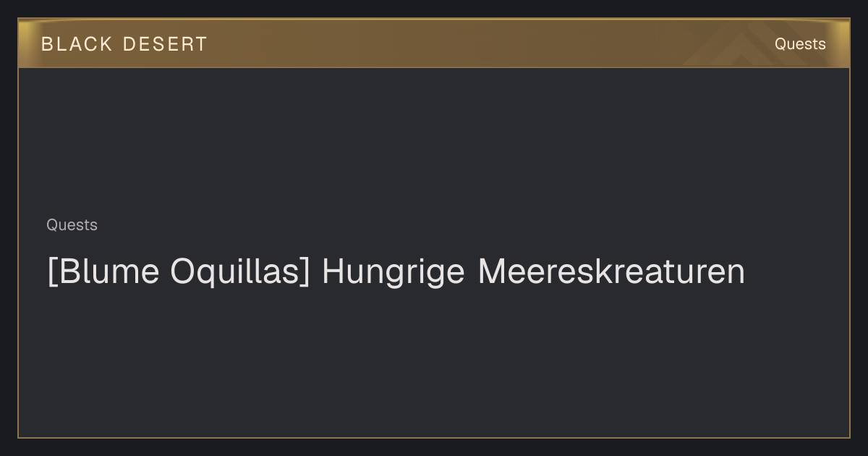This screenshot has width=868, height=456.
Task: Click the closing bracket after Oquillas
Action: 305,273
